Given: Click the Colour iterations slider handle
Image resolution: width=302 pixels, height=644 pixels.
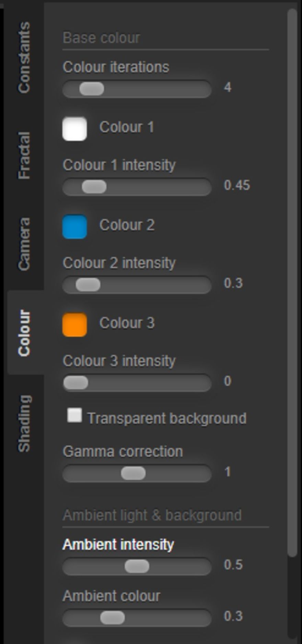Looking at the screenshot, I should [92, 89].
